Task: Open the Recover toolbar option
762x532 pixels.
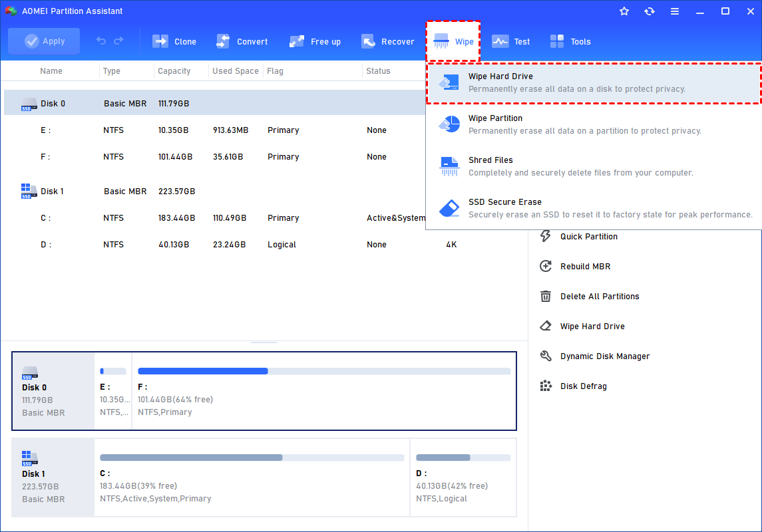Action: (x=388, y=41)
